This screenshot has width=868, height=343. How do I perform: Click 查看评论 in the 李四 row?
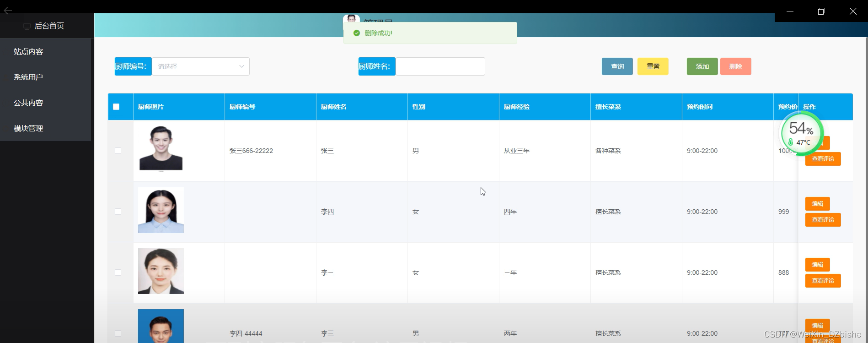pyautogui.click(x=823, y=220)
